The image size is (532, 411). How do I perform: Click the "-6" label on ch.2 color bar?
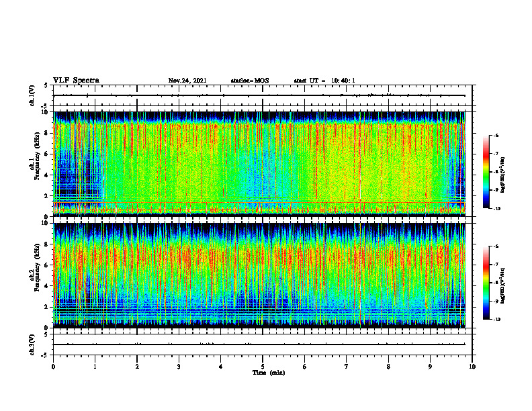coord(496,246)
